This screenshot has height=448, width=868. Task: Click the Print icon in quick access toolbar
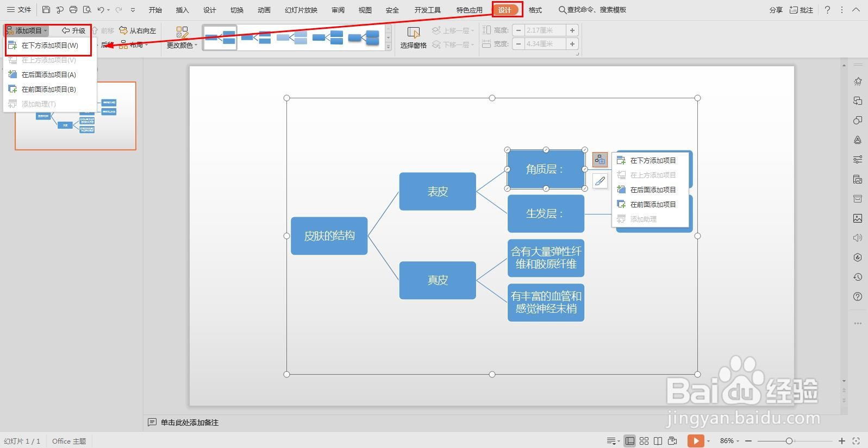point(73,10)
